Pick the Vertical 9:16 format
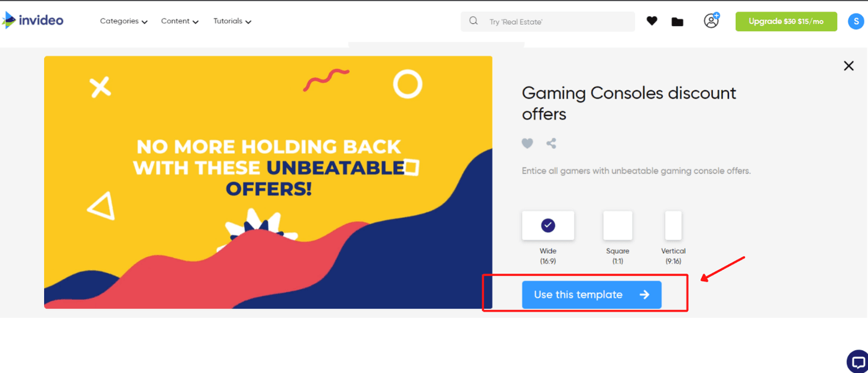The width and height of the screenshot is (868, 373). click(673, 226)
